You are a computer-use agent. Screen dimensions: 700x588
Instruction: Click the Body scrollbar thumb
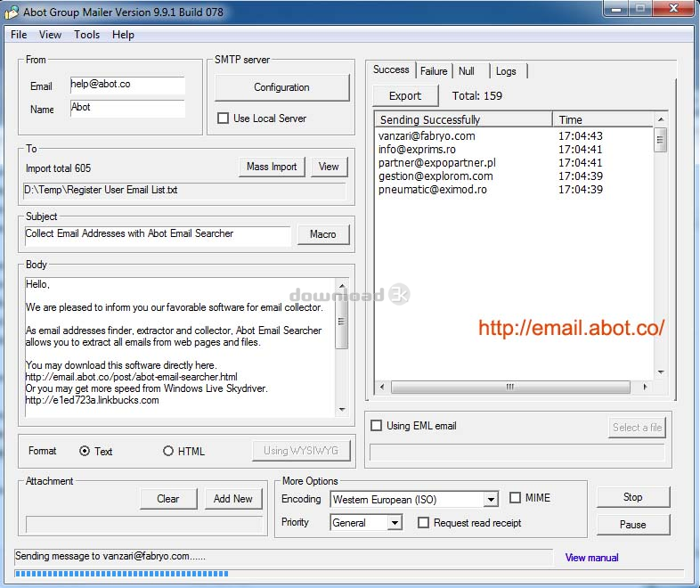pos(341,322)
